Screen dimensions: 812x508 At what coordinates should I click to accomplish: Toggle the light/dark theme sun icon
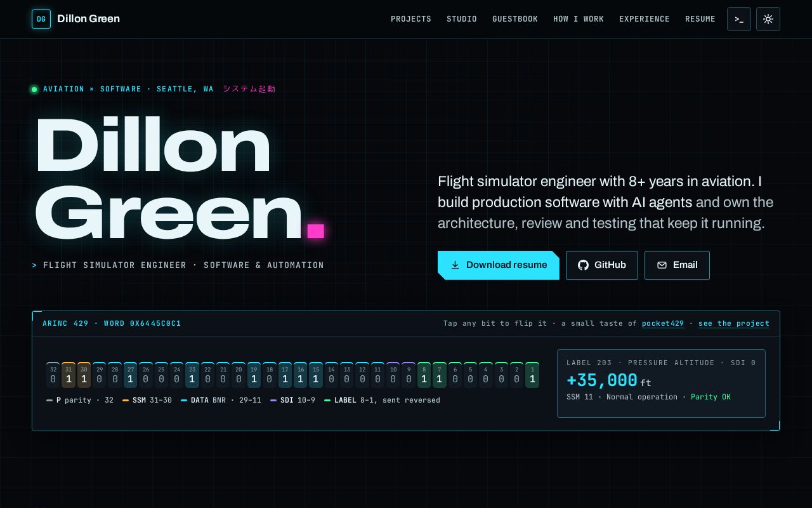768,19
